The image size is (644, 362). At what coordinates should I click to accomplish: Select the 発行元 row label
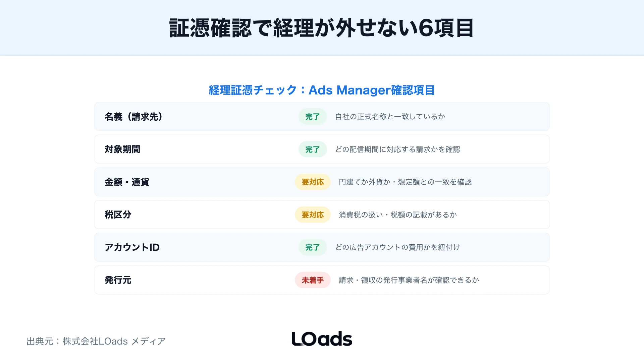(118, 280)
